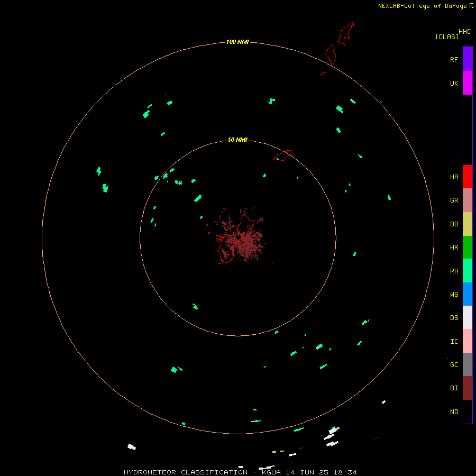Viewport: 476px width, 476px height.
Task: Click the HHC product label
Action: (464, 32)
